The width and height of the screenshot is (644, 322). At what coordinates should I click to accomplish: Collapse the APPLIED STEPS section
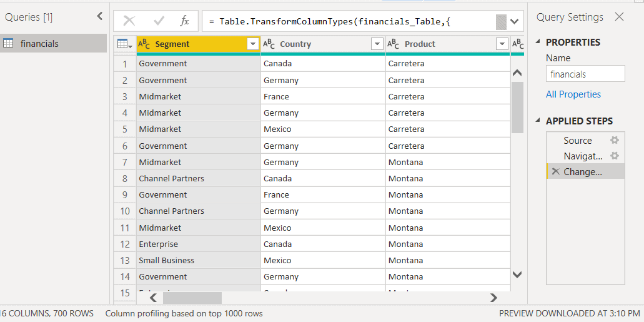point(538,121)
